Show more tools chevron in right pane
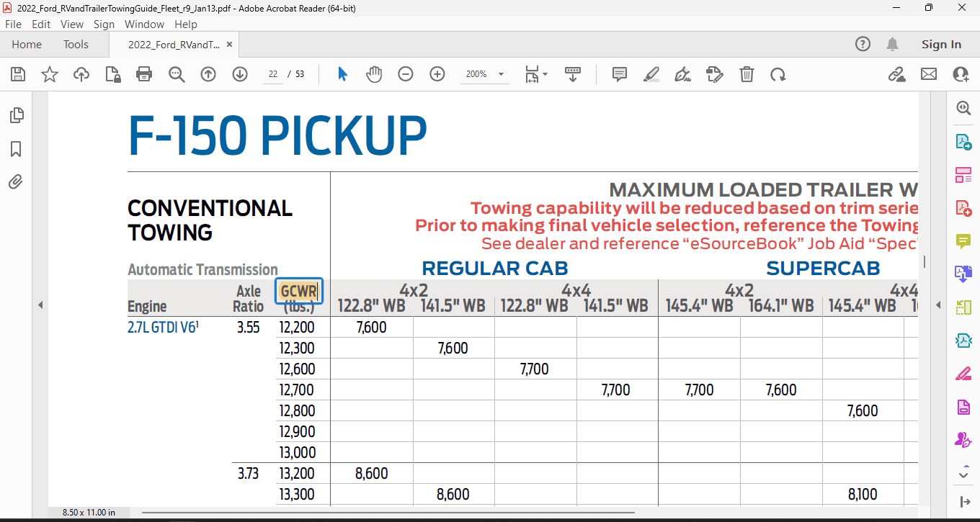Screen dimensions: 980x522 (x=963, y=474)
